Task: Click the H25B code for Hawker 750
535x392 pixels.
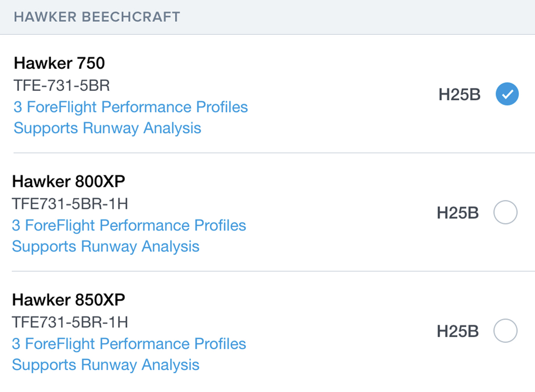Action: [x=460, y=95]
